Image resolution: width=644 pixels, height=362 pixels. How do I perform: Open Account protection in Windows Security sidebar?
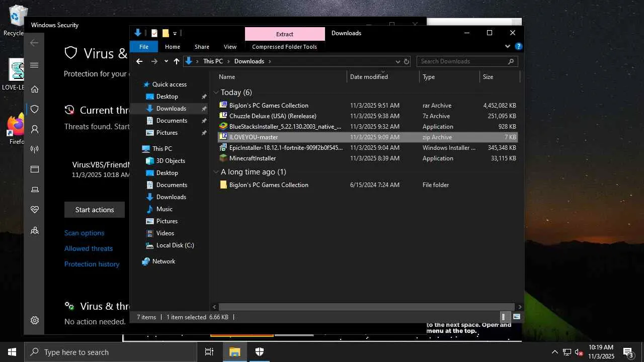click(x=35, y=129)
